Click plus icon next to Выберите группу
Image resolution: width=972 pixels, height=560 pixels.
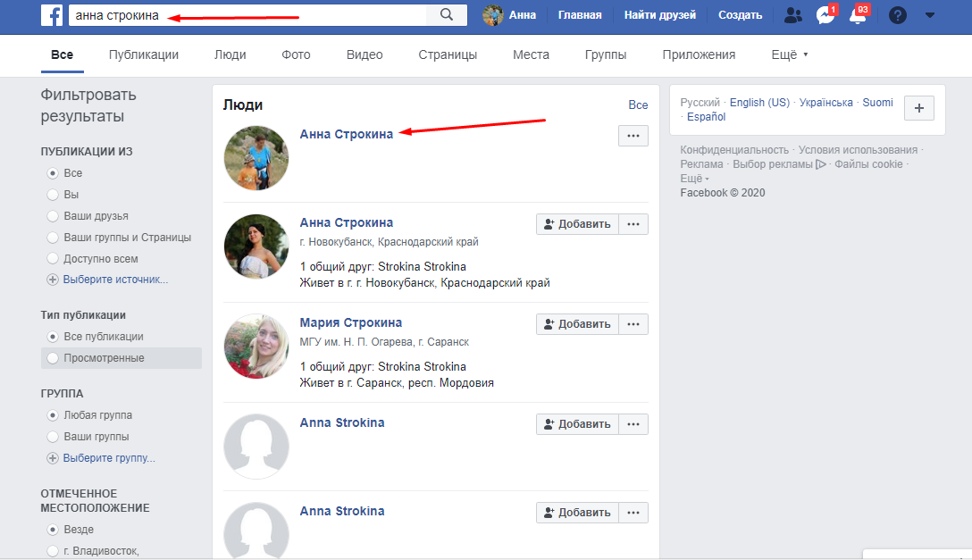(x=53, y=458)
